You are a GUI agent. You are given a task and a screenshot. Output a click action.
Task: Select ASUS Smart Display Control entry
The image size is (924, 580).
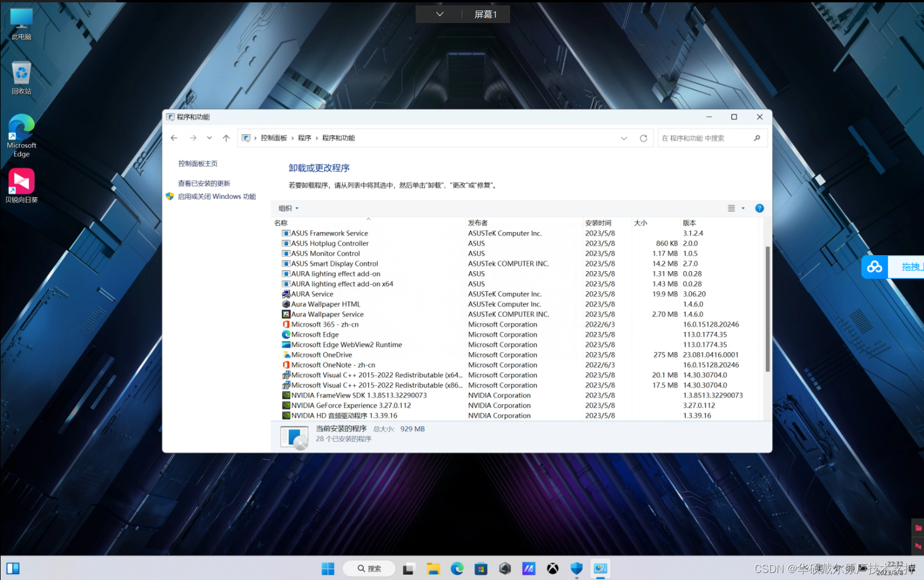(334, 264)
